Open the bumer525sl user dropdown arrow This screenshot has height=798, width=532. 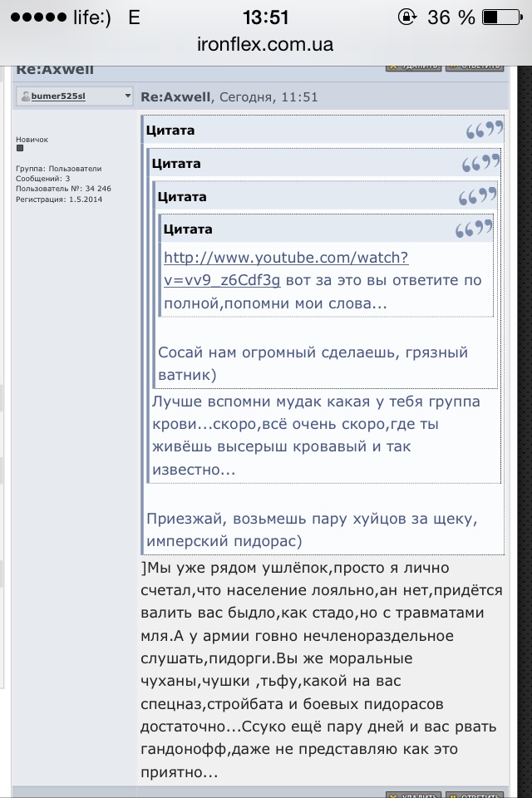tap(127, 96)
